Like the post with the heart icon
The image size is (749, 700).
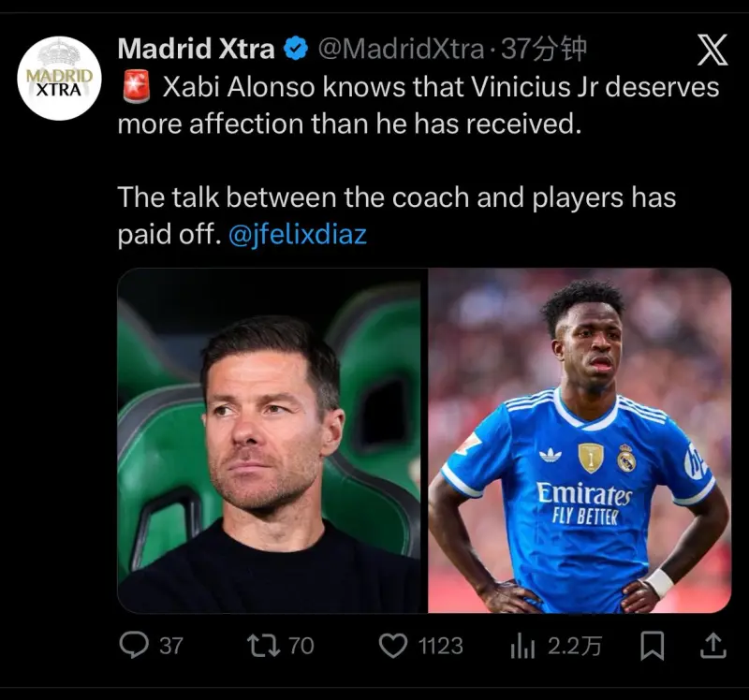pos(394,645)
